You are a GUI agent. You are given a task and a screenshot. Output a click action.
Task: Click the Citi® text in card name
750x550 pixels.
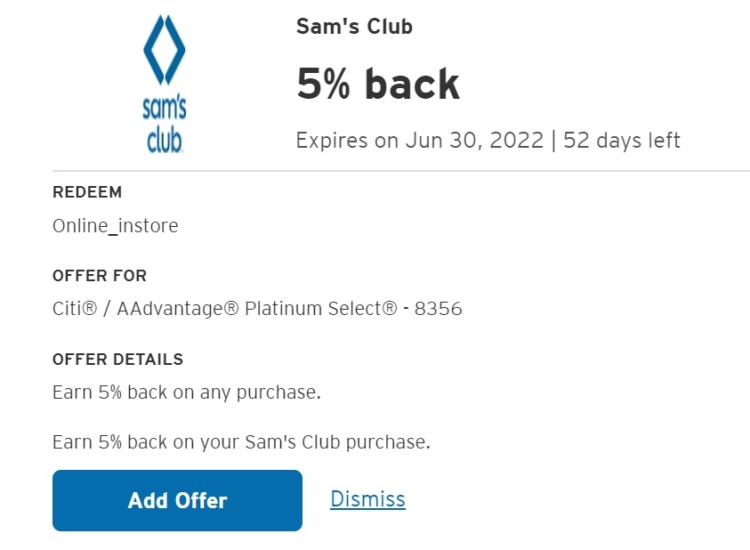75,308
